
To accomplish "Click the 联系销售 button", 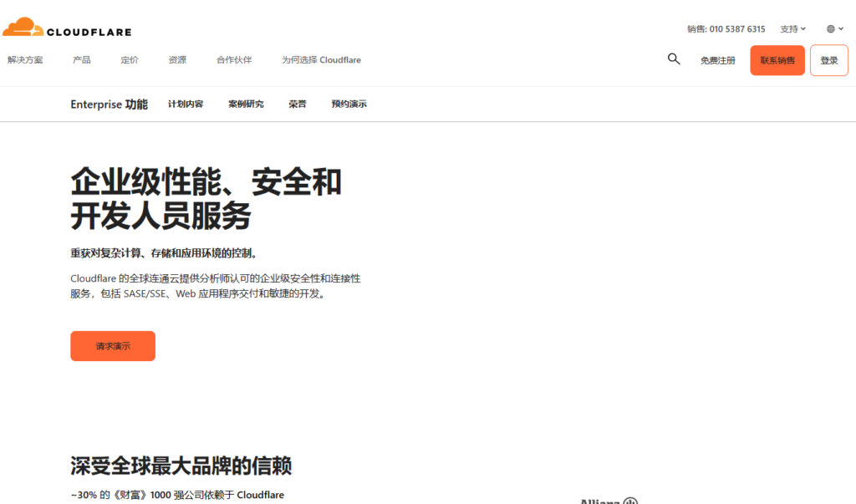I will 777,60.
